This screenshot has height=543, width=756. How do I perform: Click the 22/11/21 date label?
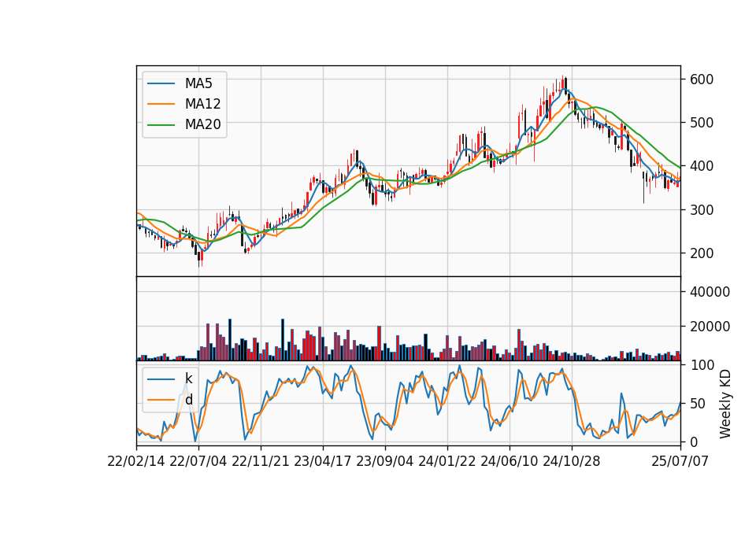click(x=261, y=461)
